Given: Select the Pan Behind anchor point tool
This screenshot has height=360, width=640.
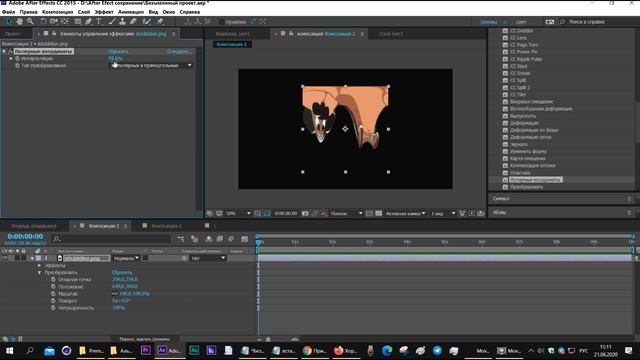Looking at the screenshot, I should pos(64,21).
